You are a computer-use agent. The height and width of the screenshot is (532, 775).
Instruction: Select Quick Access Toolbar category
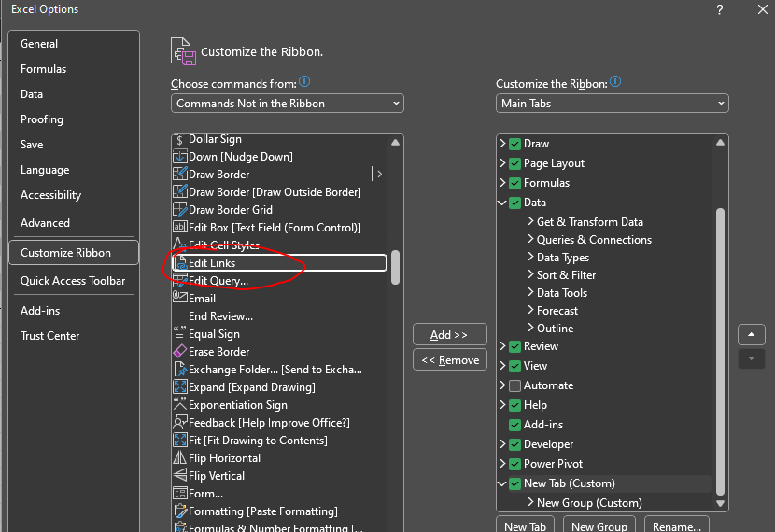pos(74,281)
